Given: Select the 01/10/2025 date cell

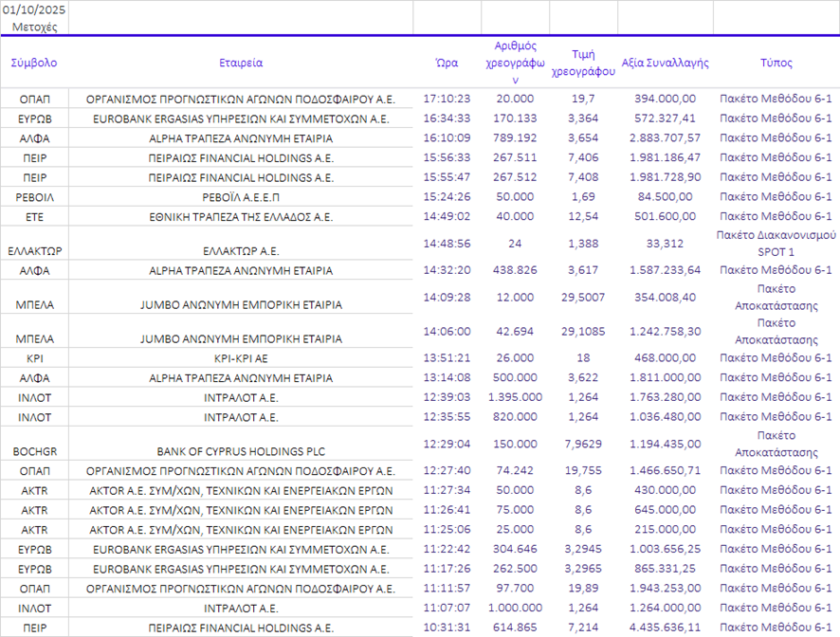Looking at the screenshot, I should click(34, 9).
